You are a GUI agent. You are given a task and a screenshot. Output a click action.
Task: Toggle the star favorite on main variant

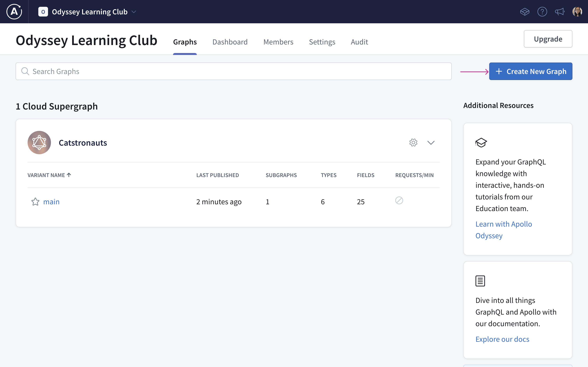pos(35,201)
